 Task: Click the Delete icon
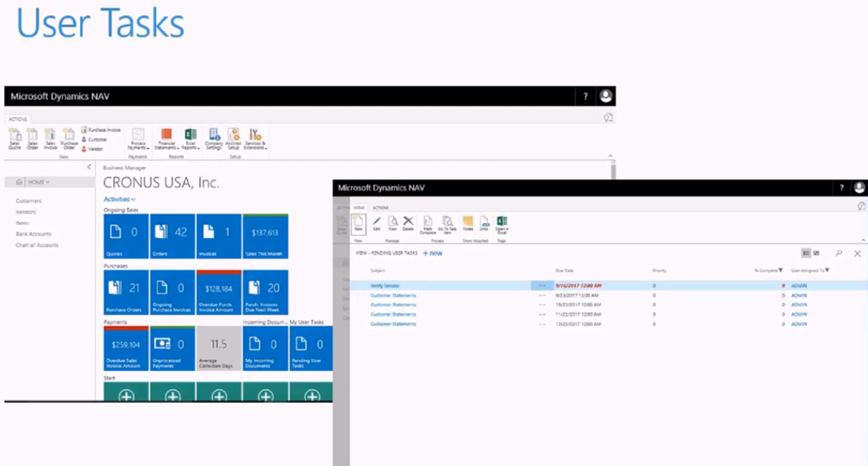click(x=408, y=223)
